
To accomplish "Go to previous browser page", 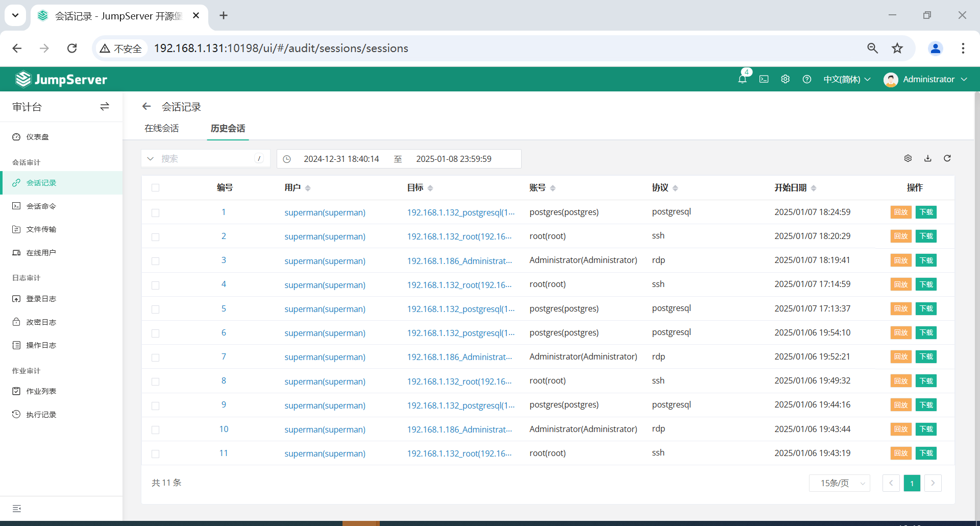I will pyautogui.click(x=17, y=48).
